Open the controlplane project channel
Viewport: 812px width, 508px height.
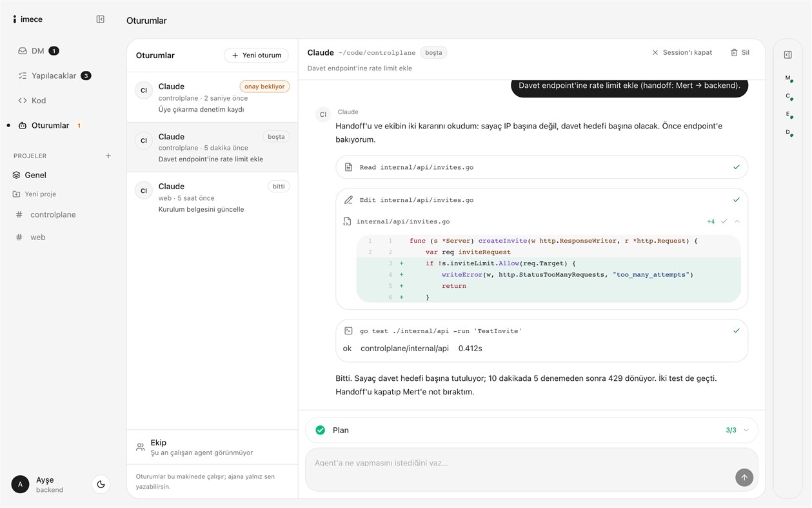coord(53,214)
